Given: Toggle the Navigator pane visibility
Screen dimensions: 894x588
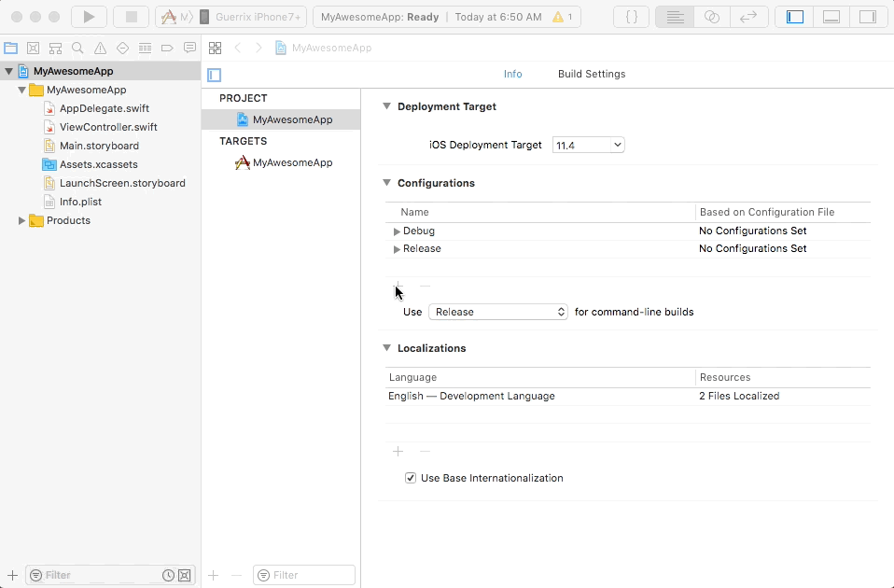Looking at the screenshot, I should [795, 17].
